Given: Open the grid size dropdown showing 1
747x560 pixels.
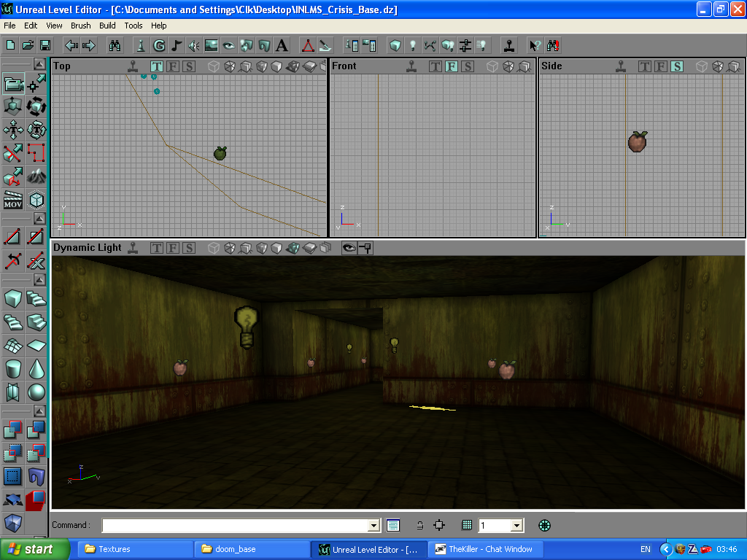Looking at the screenshot, I should (517, 525).
